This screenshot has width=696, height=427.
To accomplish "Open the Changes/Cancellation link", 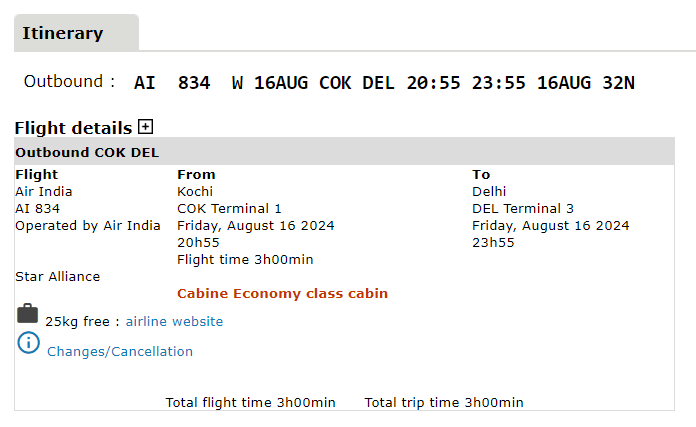I will tap(120, 352).
